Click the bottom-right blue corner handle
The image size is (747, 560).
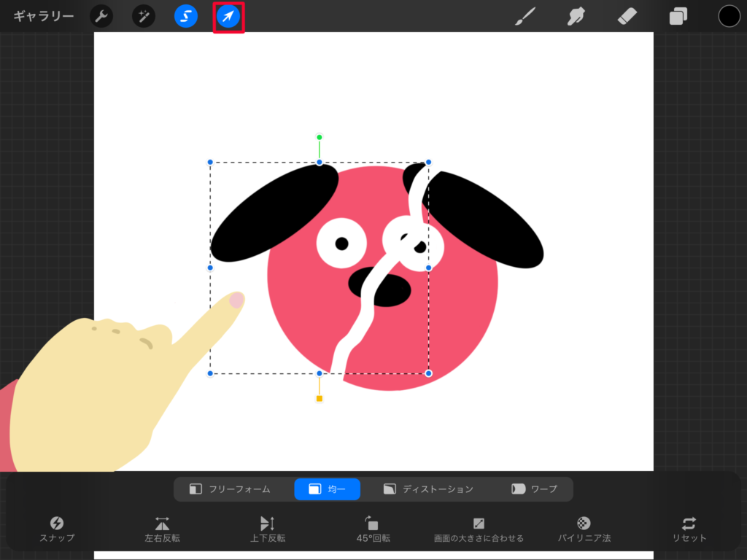click(x=428, y=373)
